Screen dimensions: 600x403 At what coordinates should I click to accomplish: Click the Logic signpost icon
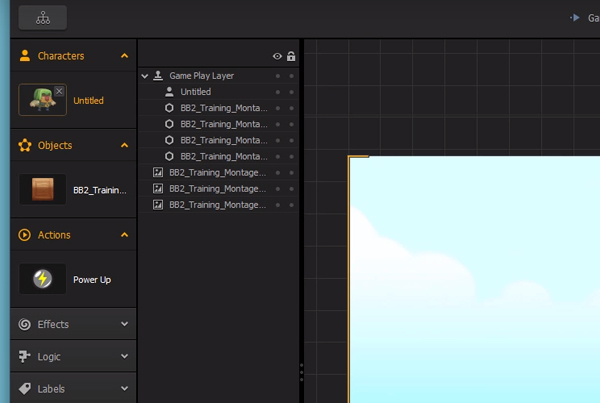(x=24, y=356)
